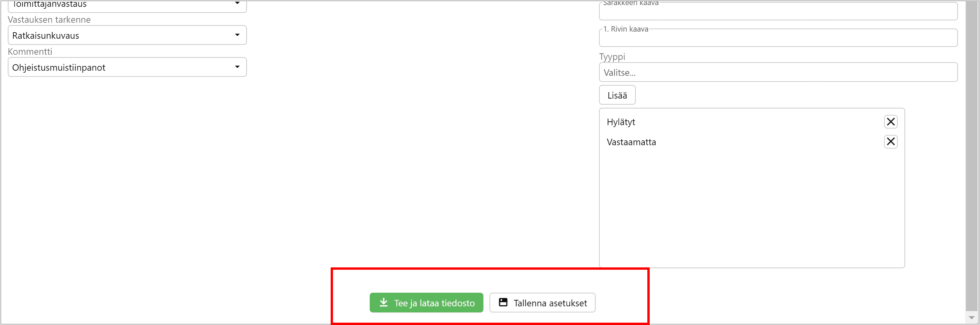This screenshot has width=980, height=325.
Task: Click the Ohjeistusmuistiinpanot dropdown arrow
Action: [237, 67]
